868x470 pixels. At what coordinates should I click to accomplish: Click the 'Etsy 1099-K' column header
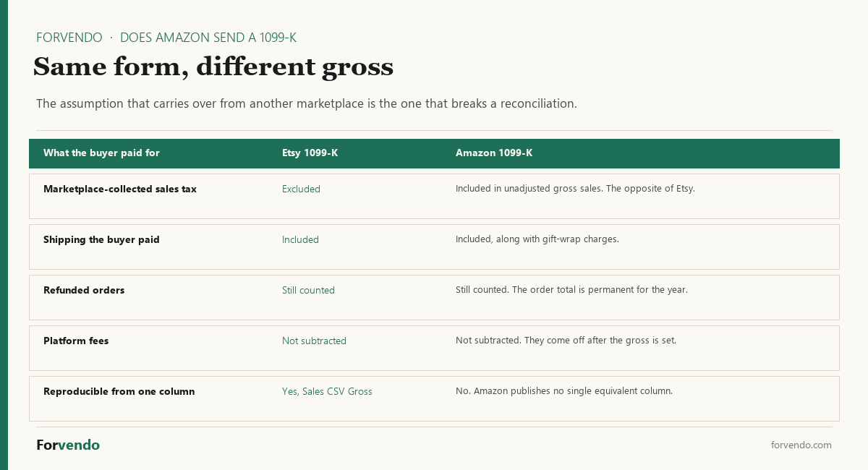(x=310, y=153)
